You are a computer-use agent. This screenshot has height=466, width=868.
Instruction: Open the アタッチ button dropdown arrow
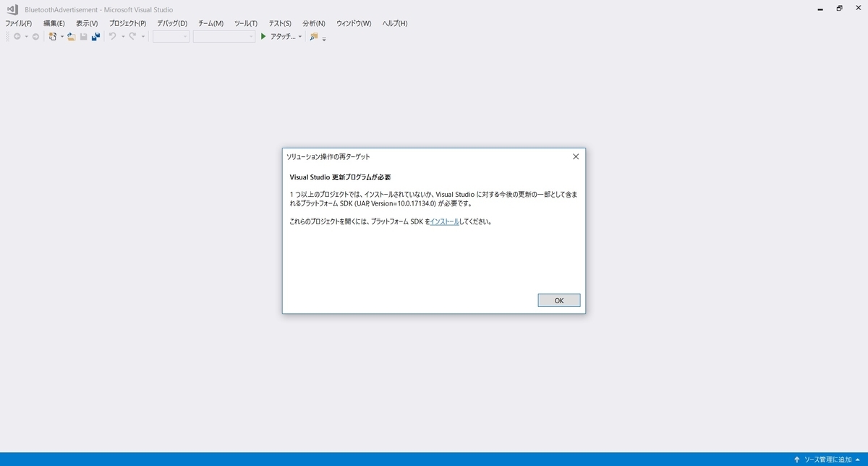300,36
